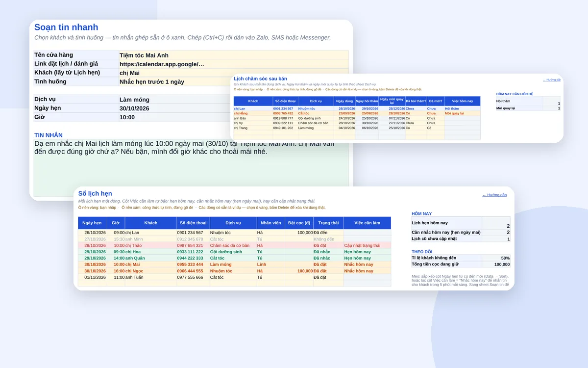This screenshot has width=588, height=368.
Task: Select the Cập nhật trạng thái cell in chị Thảo's row
Action: pyautogui.click(x=367, y=245)
